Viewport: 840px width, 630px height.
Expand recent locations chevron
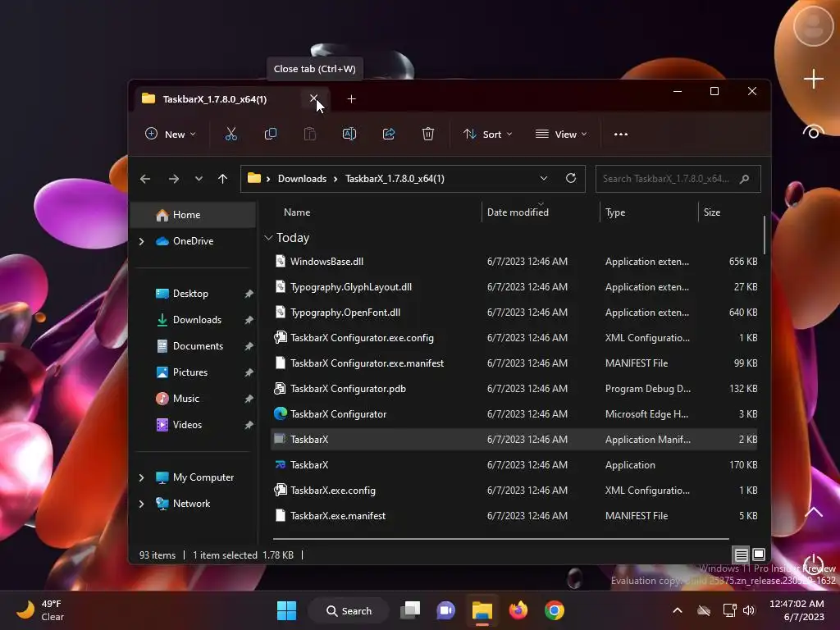click(199, 179)
